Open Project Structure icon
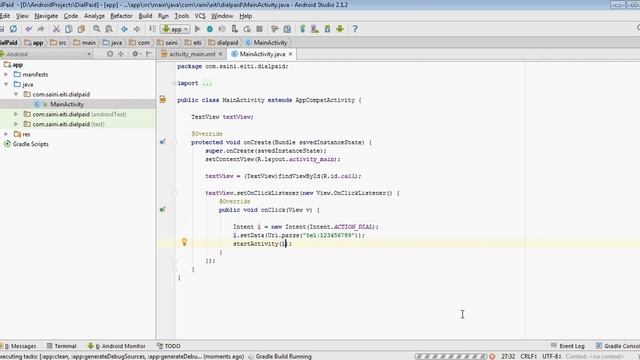This screenshot has height=360, width=640. point(287,29)
